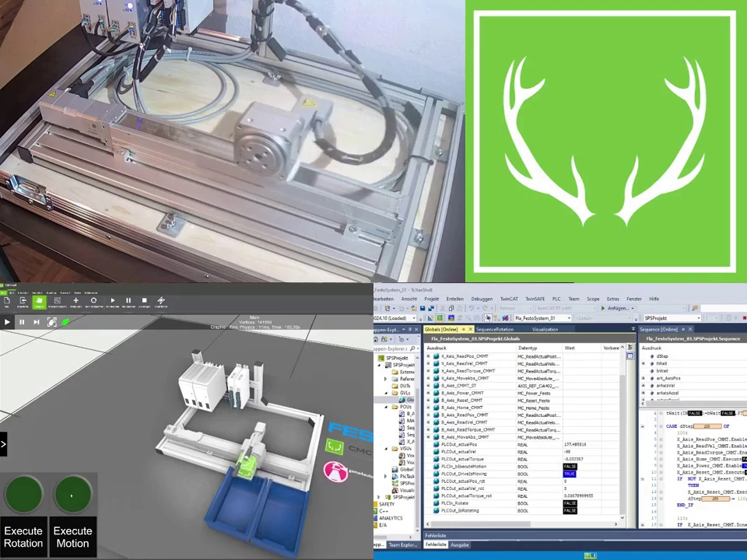Open the TwinCAT menu
The height and width of the screenshot is (560, 747).
[x=509, y=299]
